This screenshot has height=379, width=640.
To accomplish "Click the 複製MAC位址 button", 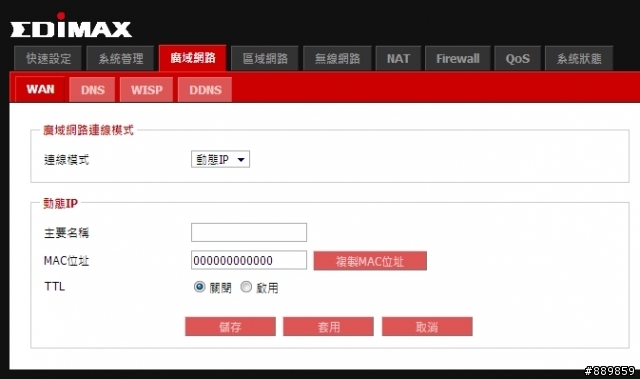I will (370, 261).
